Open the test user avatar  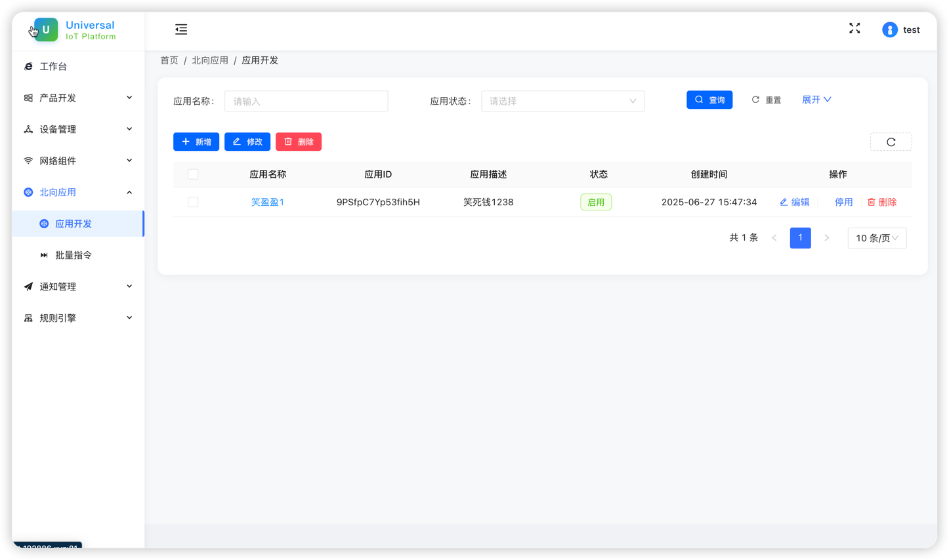[890, 30]
